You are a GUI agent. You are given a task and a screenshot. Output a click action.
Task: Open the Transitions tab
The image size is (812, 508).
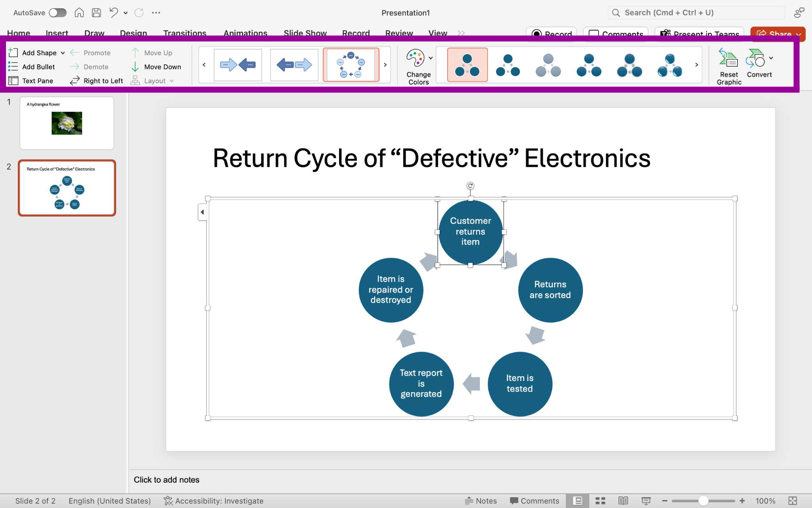185,33
